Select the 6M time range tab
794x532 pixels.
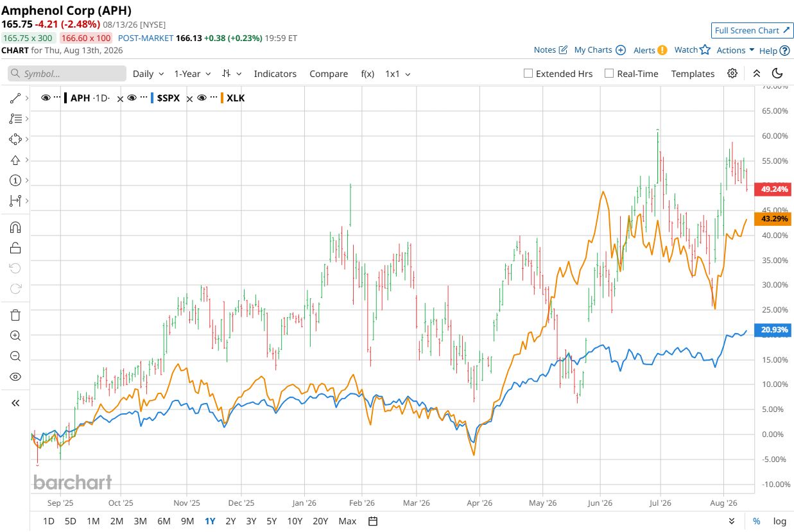164,521
